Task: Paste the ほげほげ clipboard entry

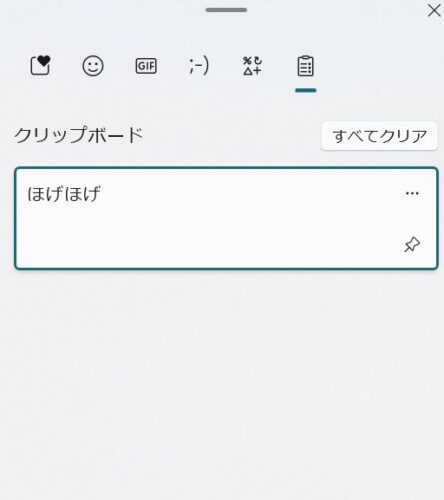Action: [226, 218]
